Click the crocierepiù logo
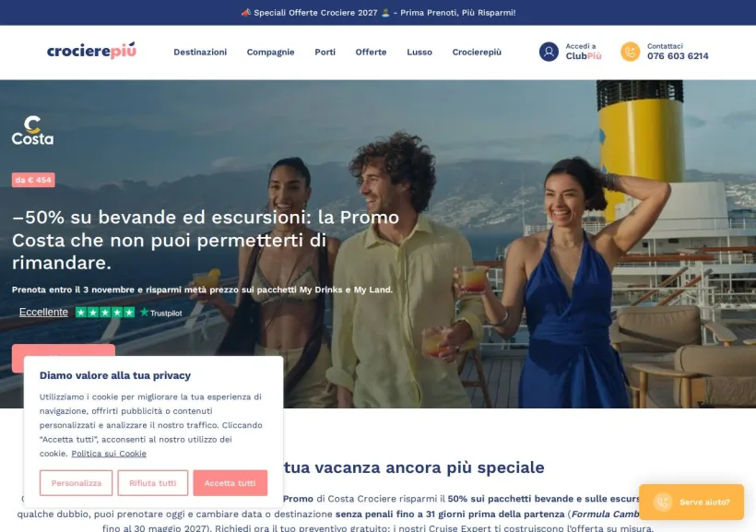The image size is (756, 532). pyautogui.click(x=91, y=51)
